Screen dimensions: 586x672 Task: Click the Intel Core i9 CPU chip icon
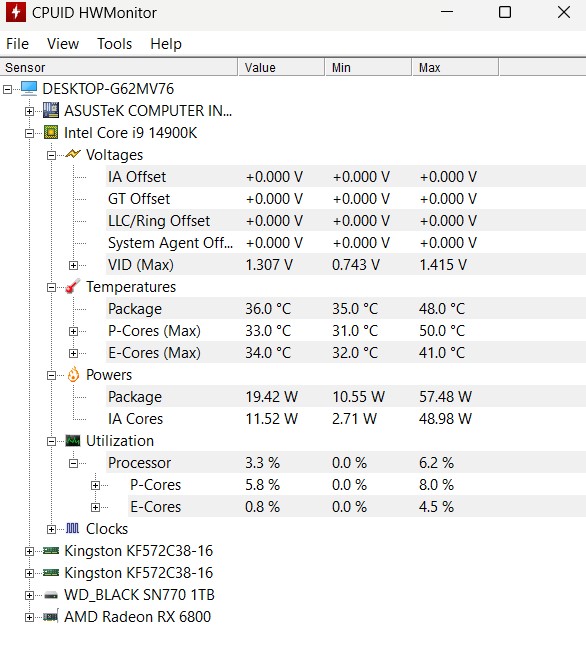tap(51, 132)
